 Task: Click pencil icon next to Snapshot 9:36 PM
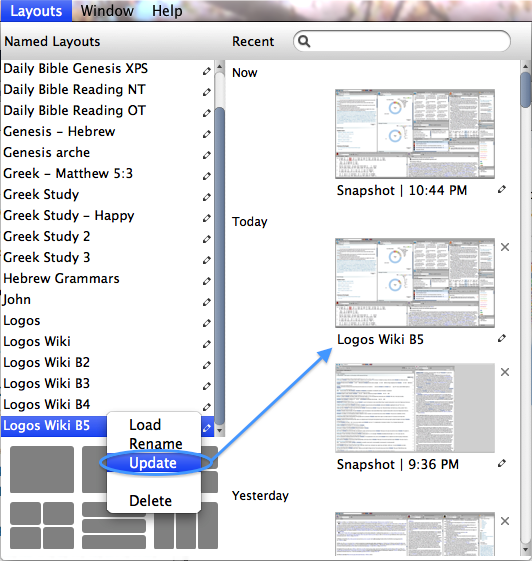click(x=502, y=463)
